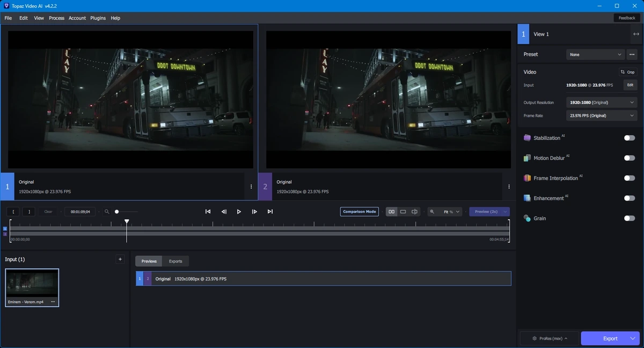The image size is (644, 348).
Task: Play the video preview
Action: 239,212
